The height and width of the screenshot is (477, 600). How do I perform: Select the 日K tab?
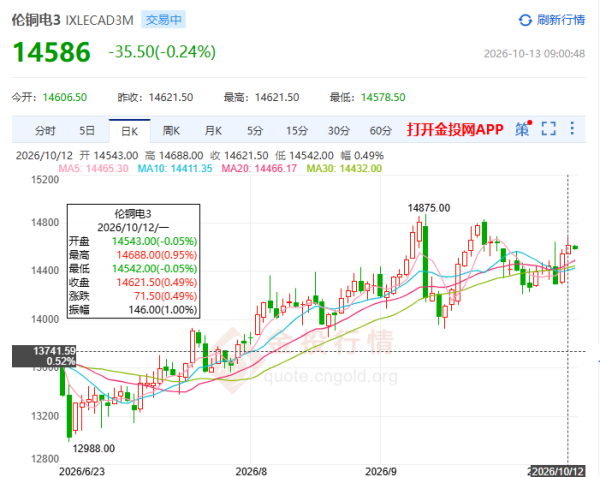point(129,131)
